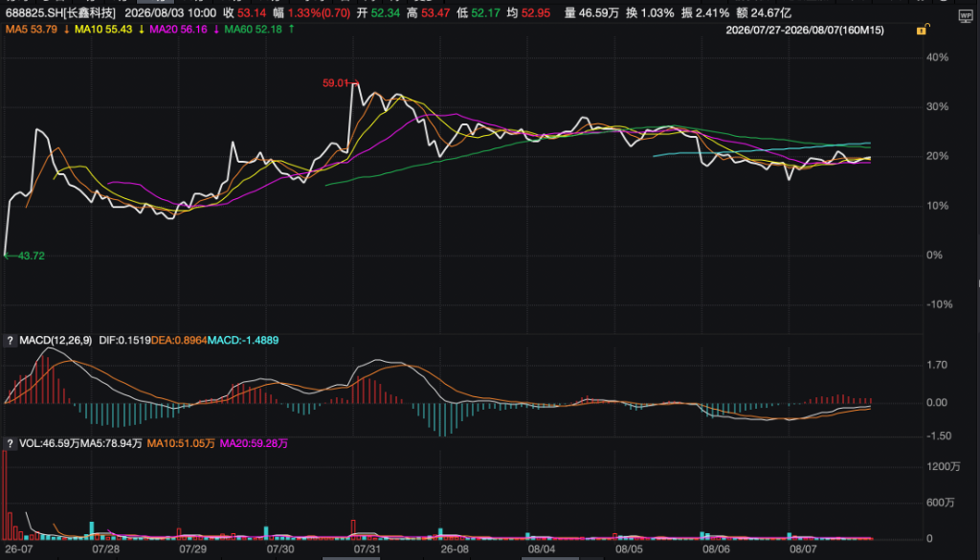The height and width of the screenshot is (560, 980).
Task: Click the 07/28 date on time axis
Action: click(105, 549)
